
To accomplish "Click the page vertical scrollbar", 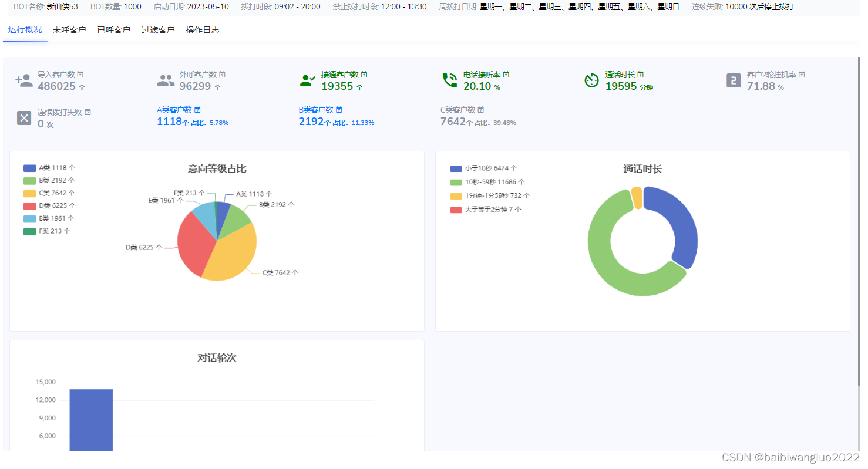I will (x=860, y=220).
